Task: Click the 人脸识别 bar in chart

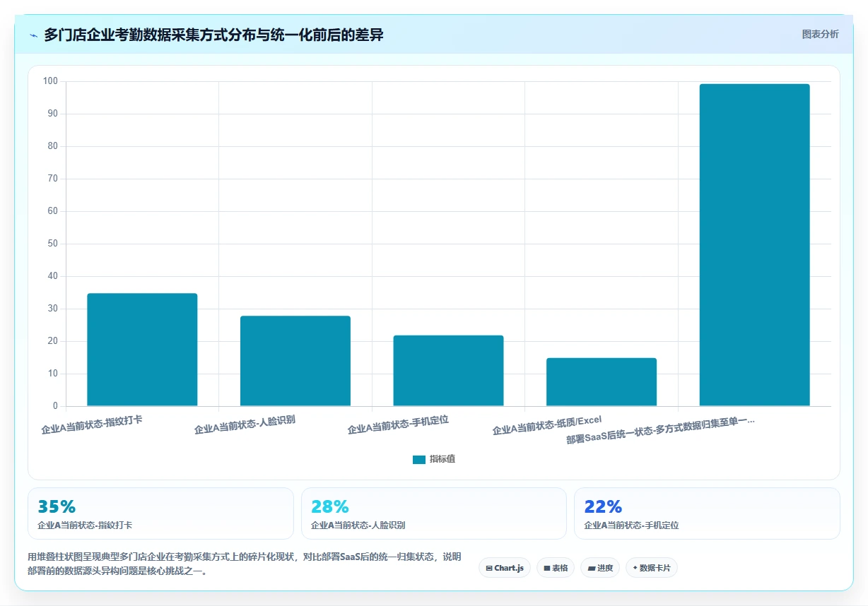Action: (295, 361)
